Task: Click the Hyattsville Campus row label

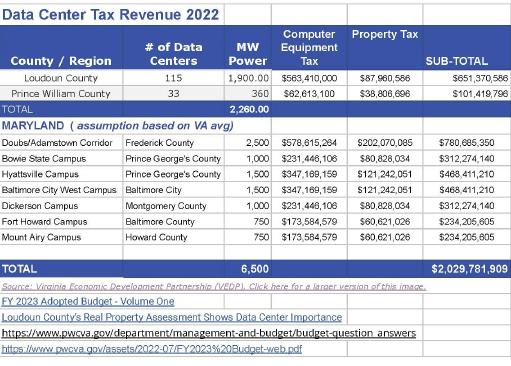Action: (61, 174)
